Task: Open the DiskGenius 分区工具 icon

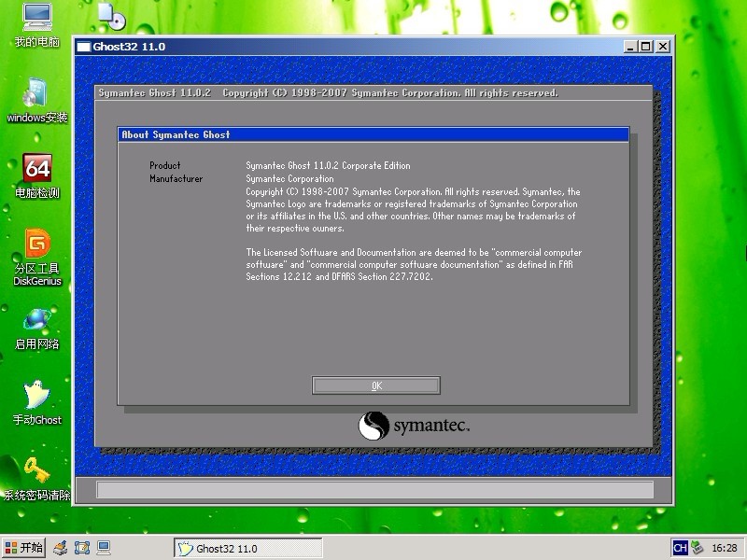Action: 36,258
